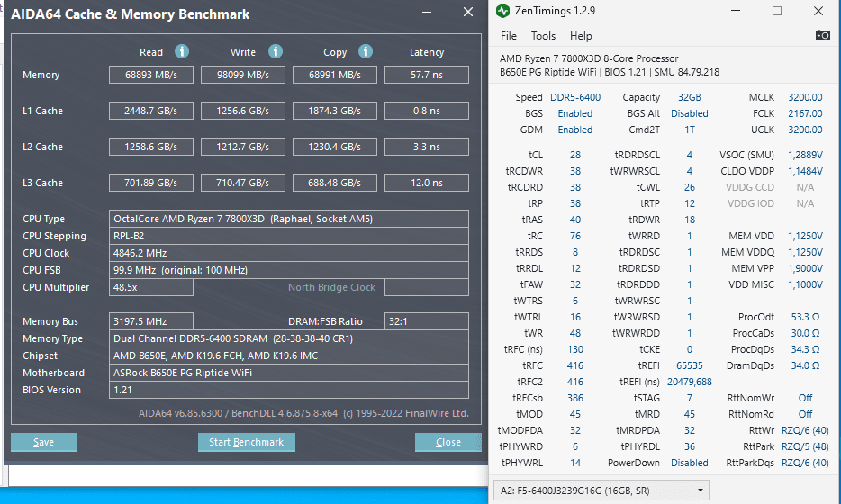Click the CPU Type field OctalCore AMD Ryzen
The height and width of the screenshot is (504, 841).
(x=289, y=219)
